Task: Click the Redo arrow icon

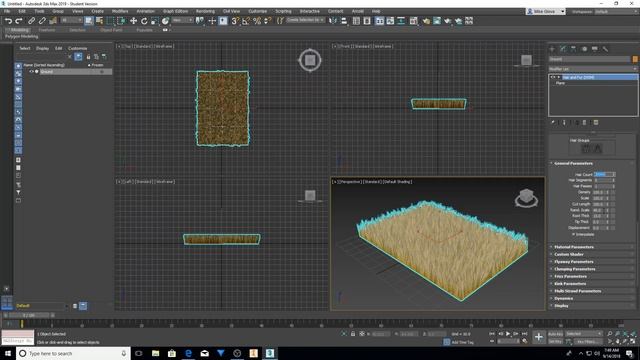Action: coord(19,21)
